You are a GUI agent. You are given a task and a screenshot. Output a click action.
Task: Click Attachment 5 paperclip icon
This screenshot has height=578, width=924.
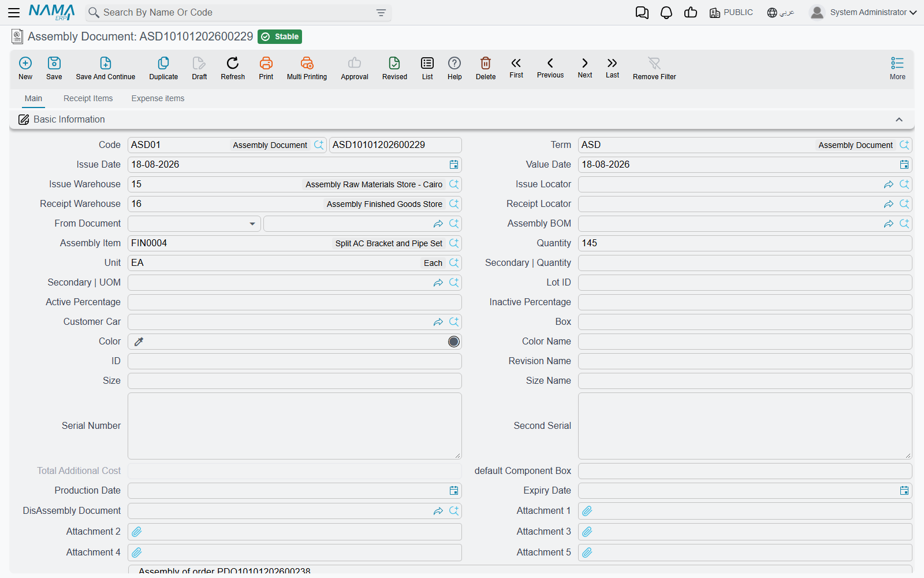(x=587, y=553)
